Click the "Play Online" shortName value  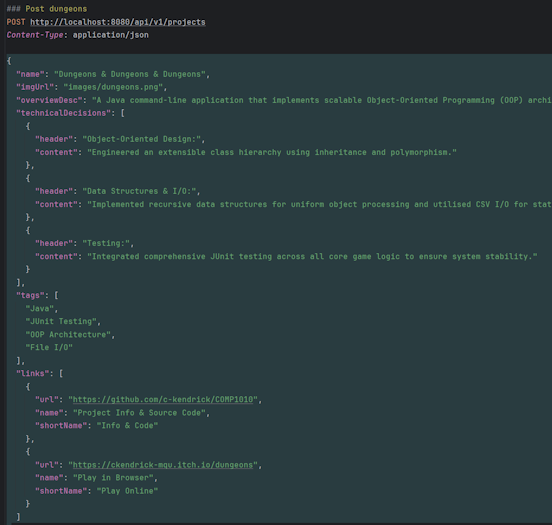[x=127, y=491]
